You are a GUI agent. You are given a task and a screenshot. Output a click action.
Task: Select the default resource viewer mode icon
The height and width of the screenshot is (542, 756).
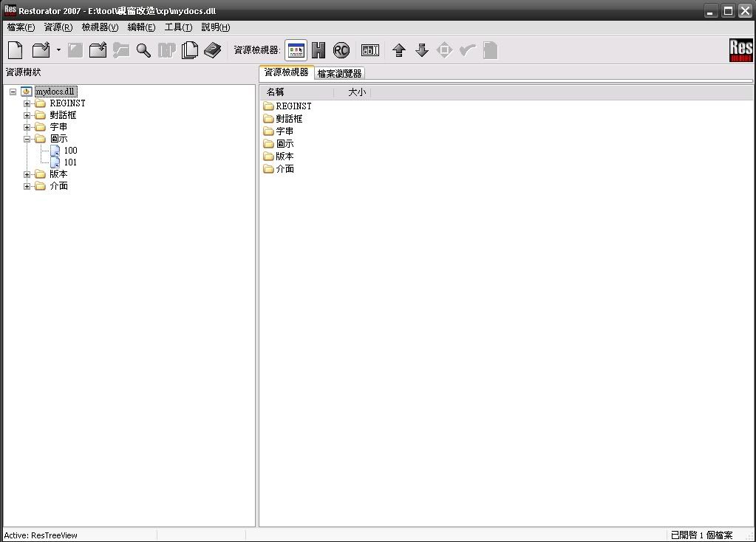[x=296, y=50]
